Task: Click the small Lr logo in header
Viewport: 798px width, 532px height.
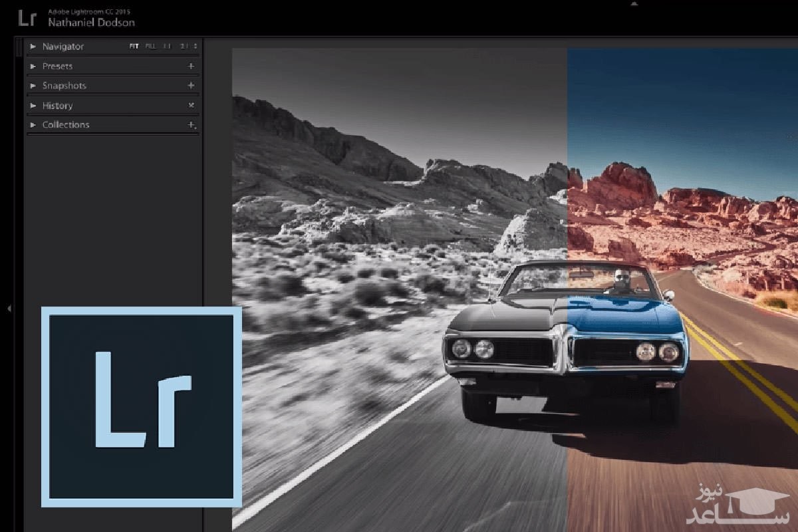Action: (27, 18)
